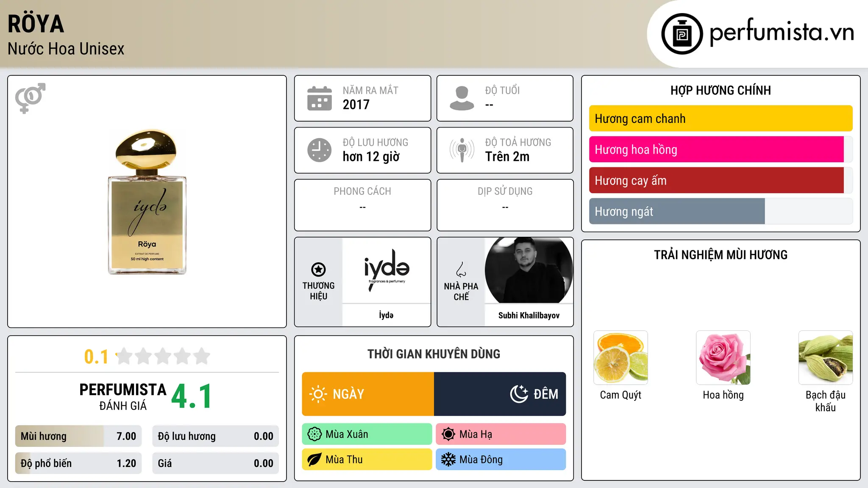Select the Hoa hồng note image
Screen dimensions: 868x488
pos(723,358)
